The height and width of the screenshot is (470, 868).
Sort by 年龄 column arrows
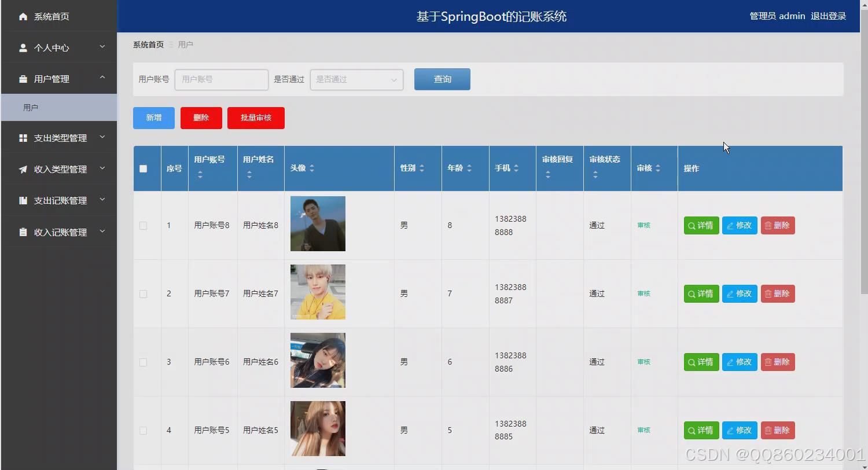[x=469, y=168]
